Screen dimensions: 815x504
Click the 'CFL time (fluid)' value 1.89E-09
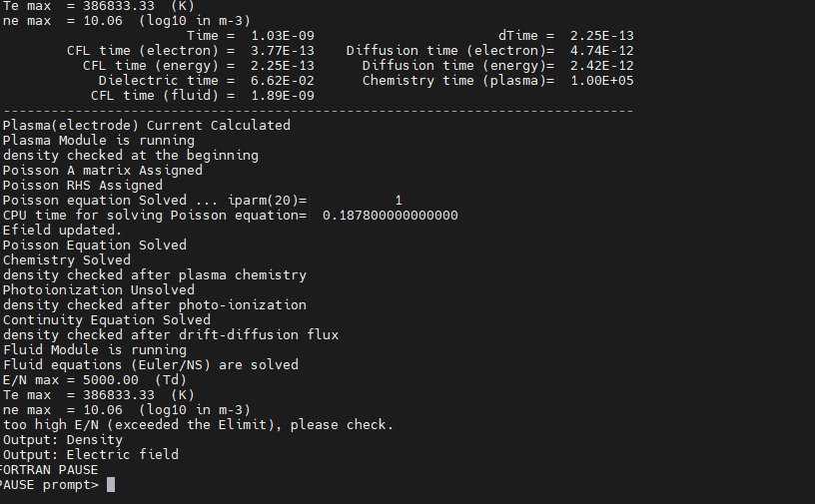[283, 96]
